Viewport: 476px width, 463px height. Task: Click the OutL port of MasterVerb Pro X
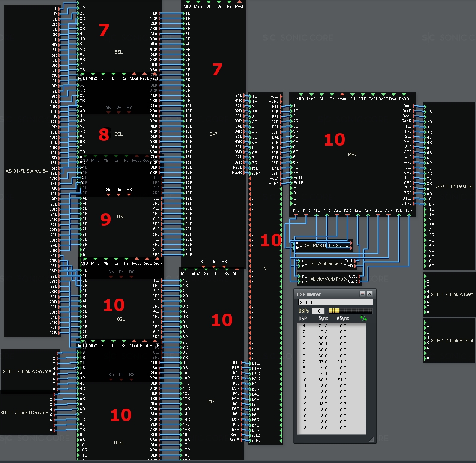359,276
